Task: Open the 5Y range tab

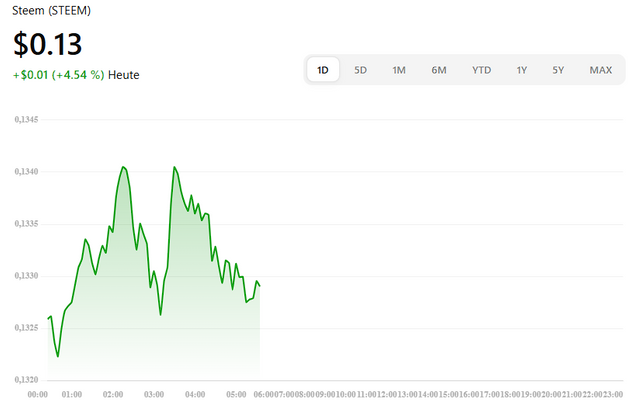Action: pyautogui.click(x=558, y=70)
